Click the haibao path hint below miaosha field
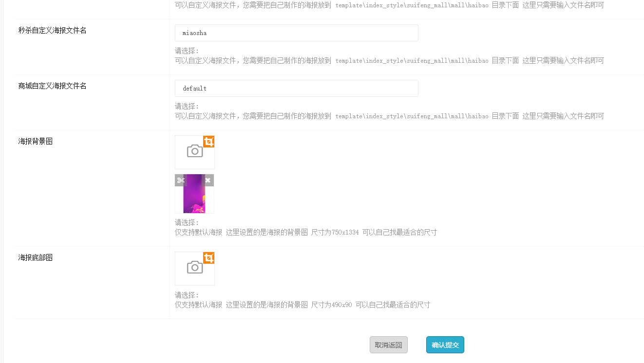Image resolution: width=644 pixels, height=363 pixels. (389, 61)
